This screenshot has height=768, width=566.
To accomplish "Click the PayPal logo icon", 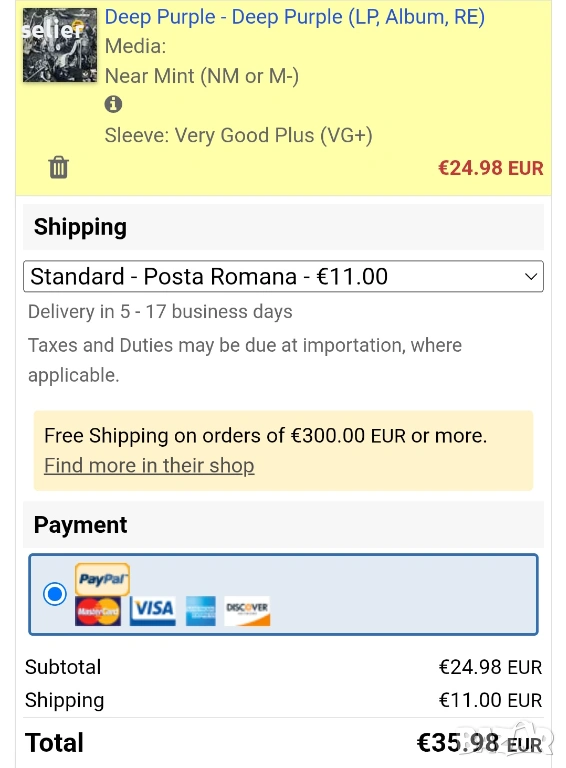I will (x=102, y=579).
